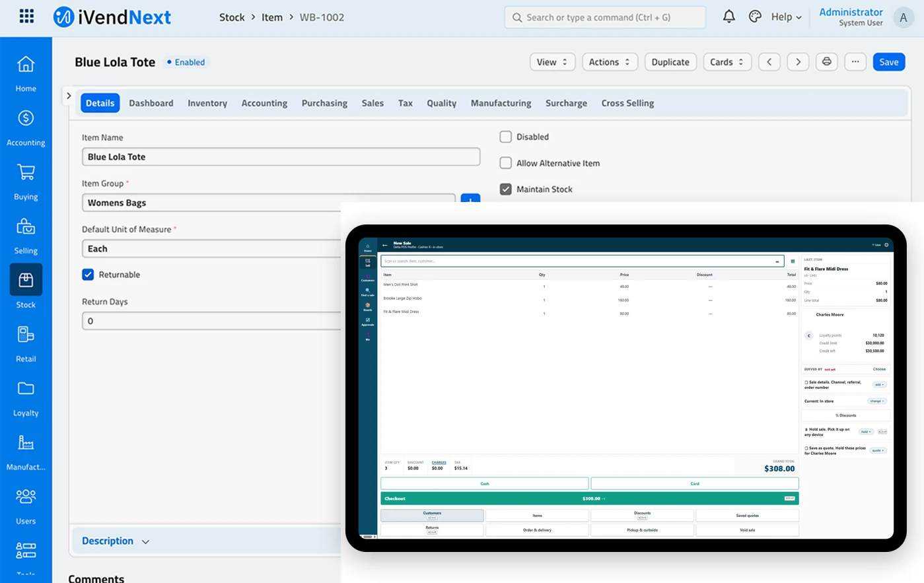Go to the previous item record
Viewport: 924px width, 583px height.
(769, 62)
